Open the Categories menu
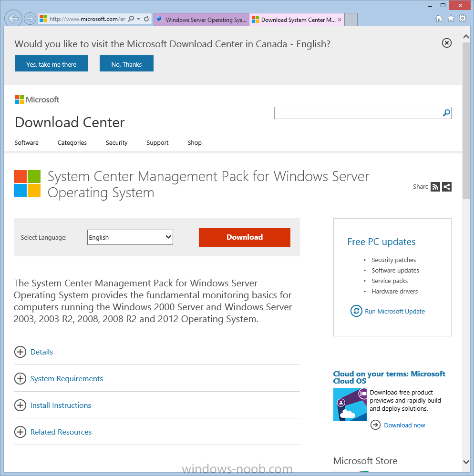This screenshot has height=476, width=474. [x=72, y=142]
